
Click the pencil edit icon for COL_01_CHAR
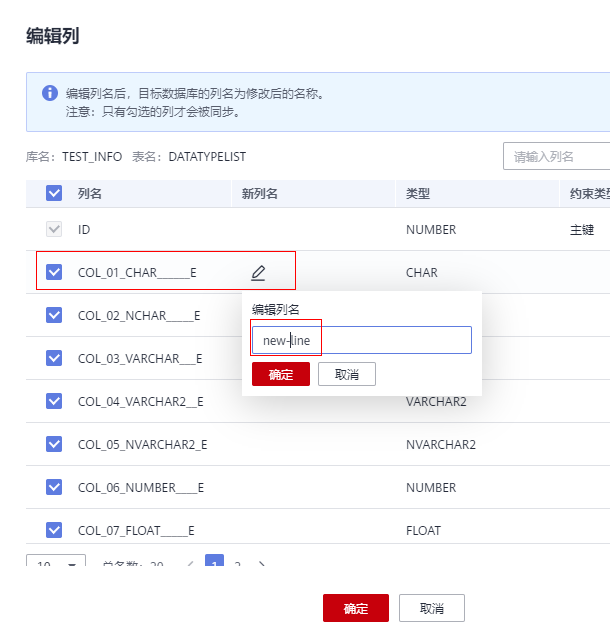[258, 272]
